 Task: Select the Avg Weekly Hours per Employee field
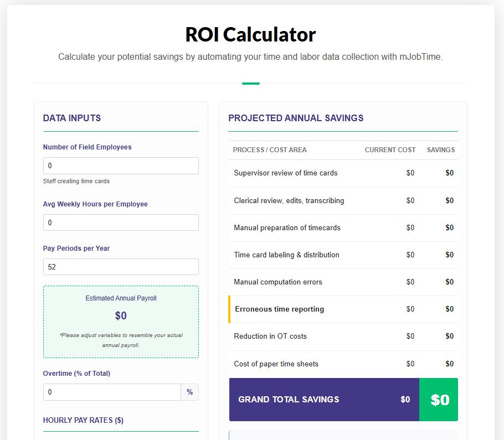(120, 222)
